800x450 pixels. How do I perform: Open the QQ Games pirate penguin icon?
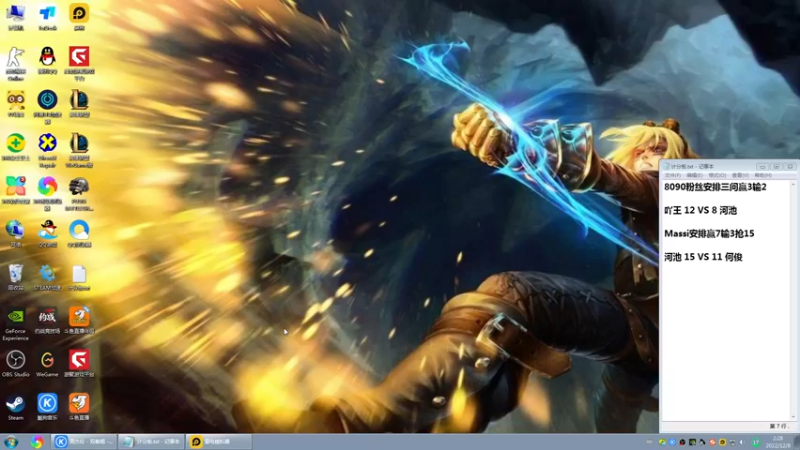[47, 234]
